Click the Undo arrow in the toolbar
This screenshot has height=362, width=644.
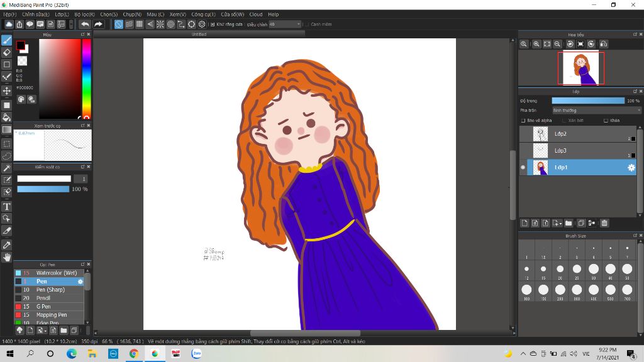(x=85, y=25)
